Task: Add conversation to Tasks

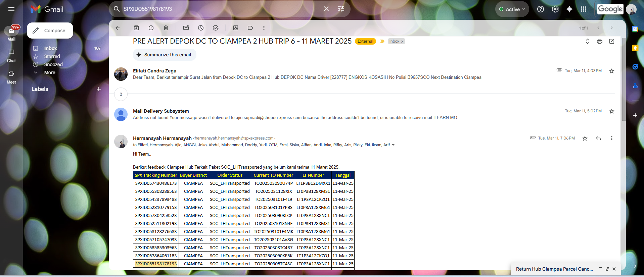Action: (216, 28)
